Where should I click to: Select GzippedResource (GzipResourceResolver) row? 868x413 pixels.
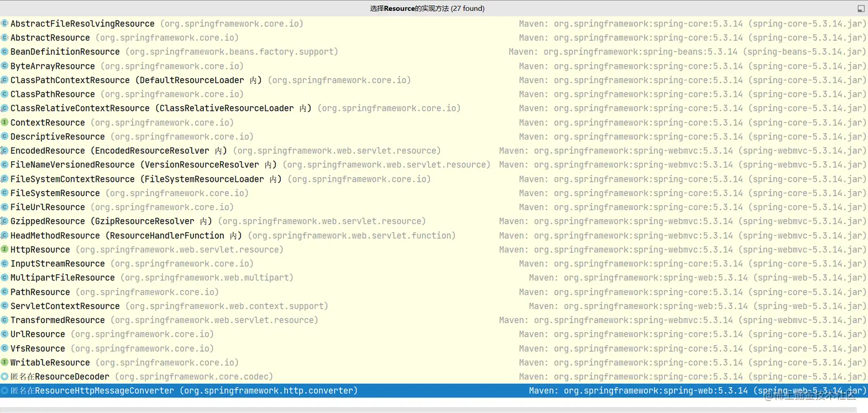pyautogui.click(x=434, y=221)
